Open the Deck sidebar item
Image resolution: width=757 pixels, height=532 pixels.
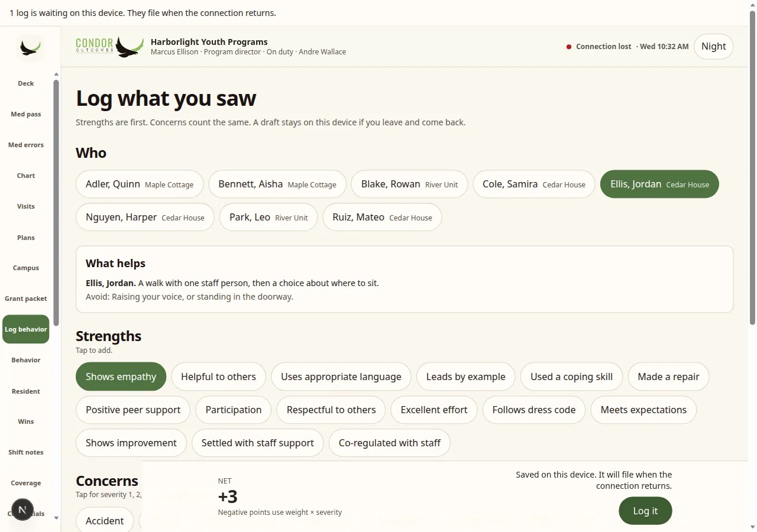[x=26, y=83]
